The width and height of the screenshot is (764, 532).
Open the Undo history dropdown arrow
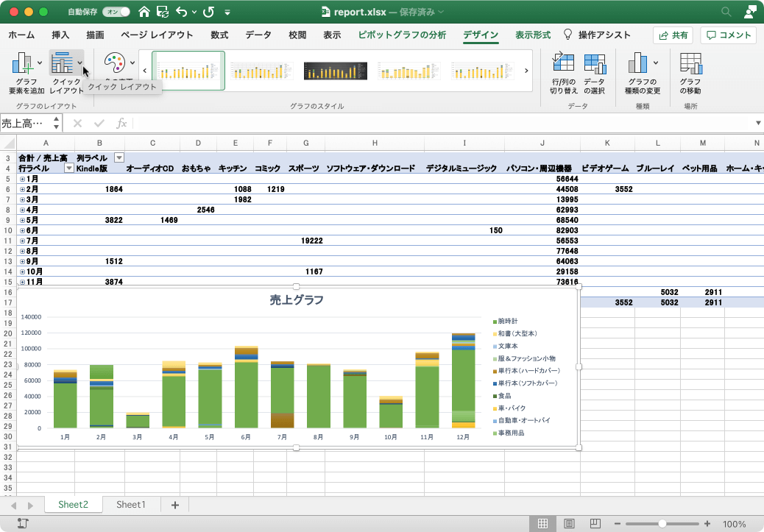[x=194, y=12]
